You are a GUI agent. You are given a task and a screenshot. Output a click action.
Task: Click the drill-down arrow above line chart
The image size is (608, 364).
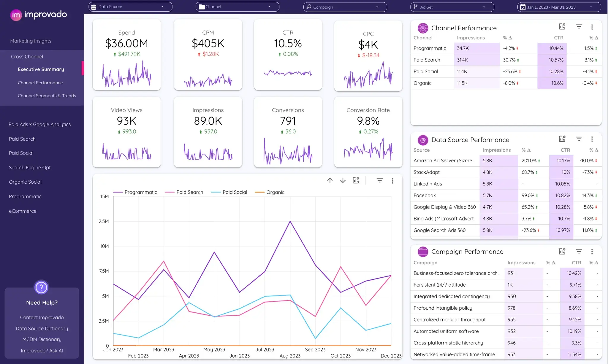pos(343,180)
